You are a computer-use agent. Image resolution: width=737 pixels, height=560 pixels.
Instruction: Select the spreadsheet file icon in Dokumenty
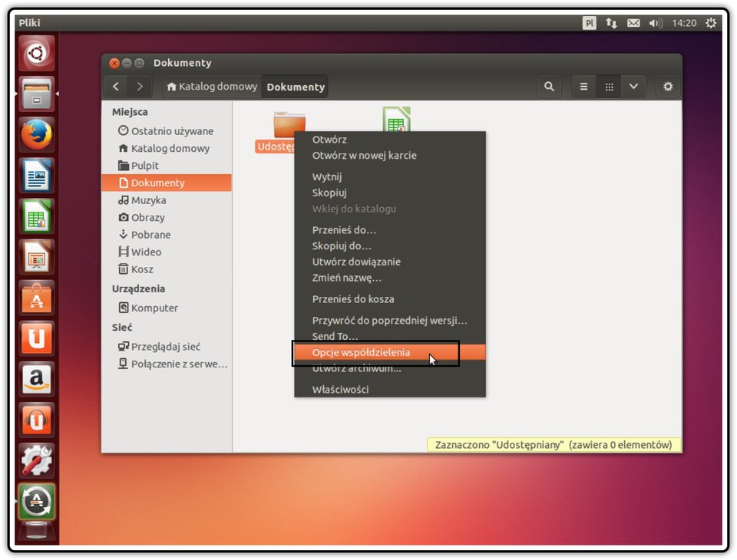click(x=397, y=120)
